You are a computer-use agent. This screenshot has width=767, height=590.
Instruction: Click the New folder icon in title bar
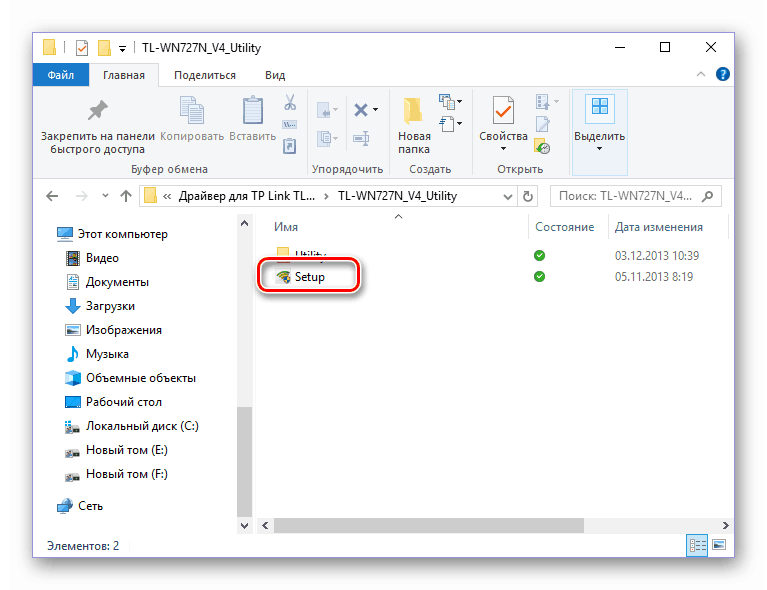click(x=104, y=48)
